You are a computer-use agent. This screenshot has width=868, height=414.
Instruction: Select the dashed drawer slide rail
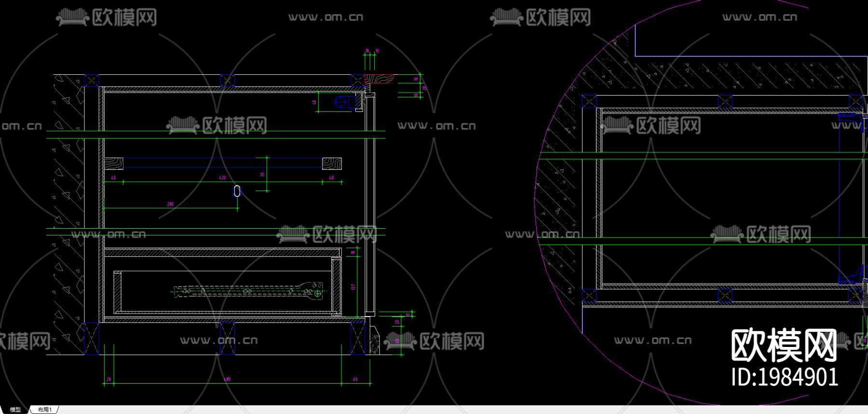coord(249,291)
